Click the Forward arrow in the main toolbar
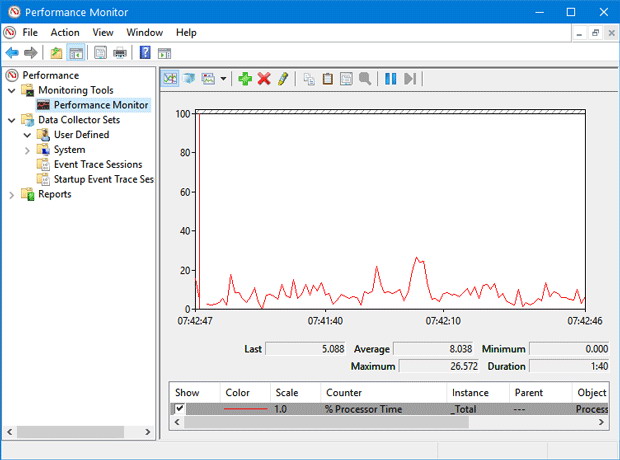 (30, 53)
